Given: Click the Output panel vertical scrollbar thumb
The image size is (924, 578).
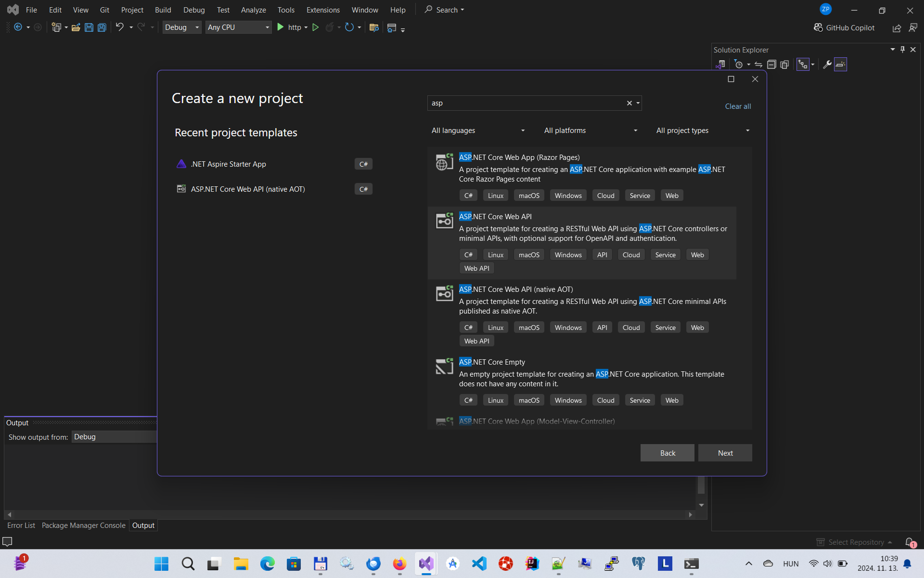Looking at the screenshot, I should click(701, 485).
